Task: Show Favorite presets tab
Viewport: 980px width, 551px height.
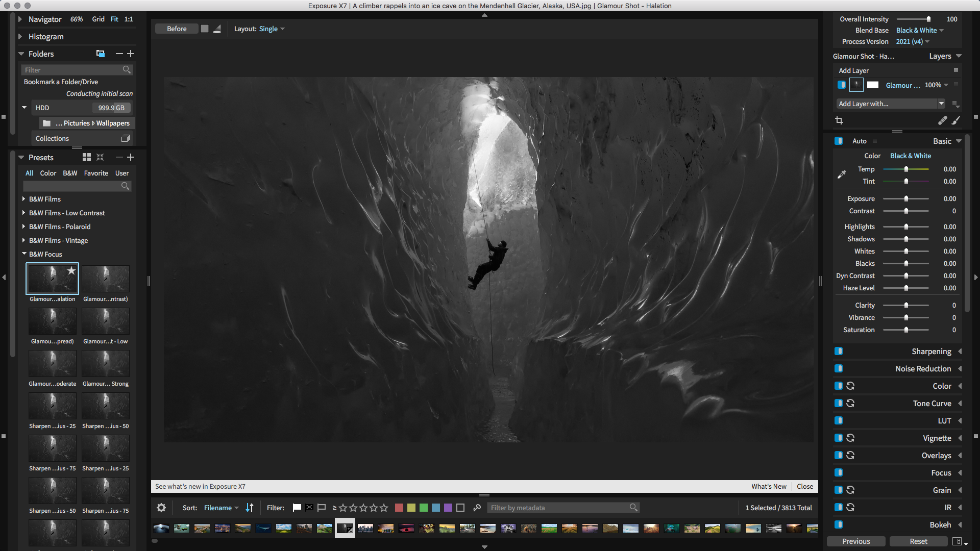Action: point(96,173)
